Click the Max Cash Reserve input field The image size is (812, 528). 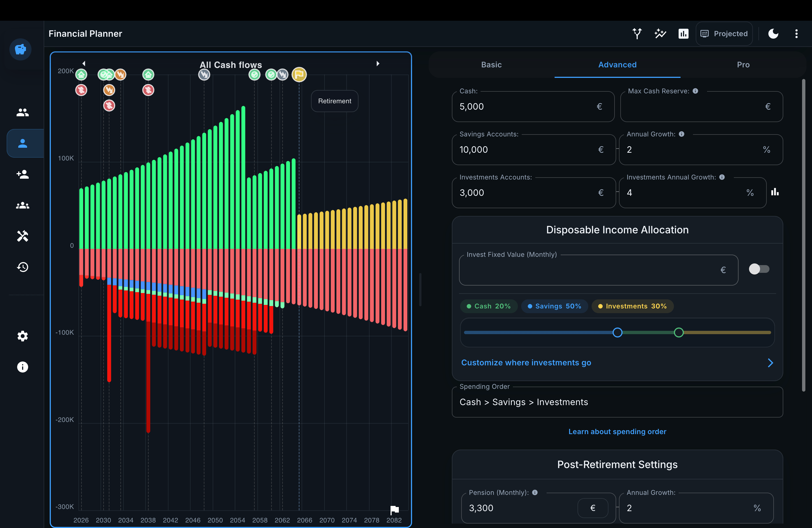(x=701, y=106)
